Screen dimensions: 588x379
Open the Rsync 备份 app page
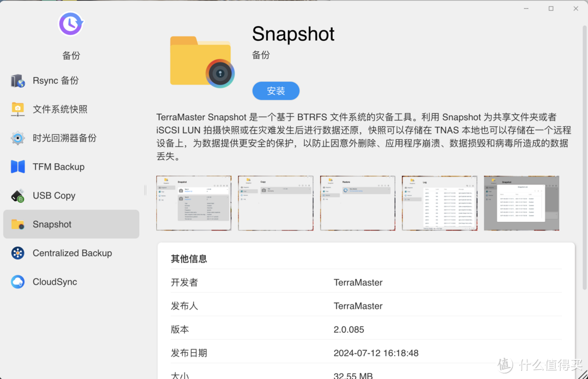pyautogui.click(x=56, y=80)
